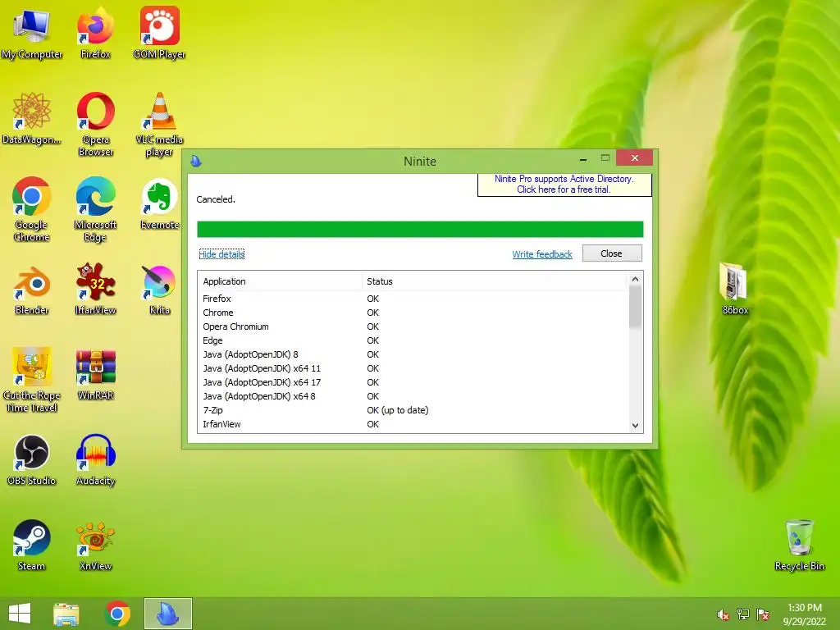Select the 86box folder on desktop
The width and height of the screenshot is (840, 630).
(x=734, y=289)
